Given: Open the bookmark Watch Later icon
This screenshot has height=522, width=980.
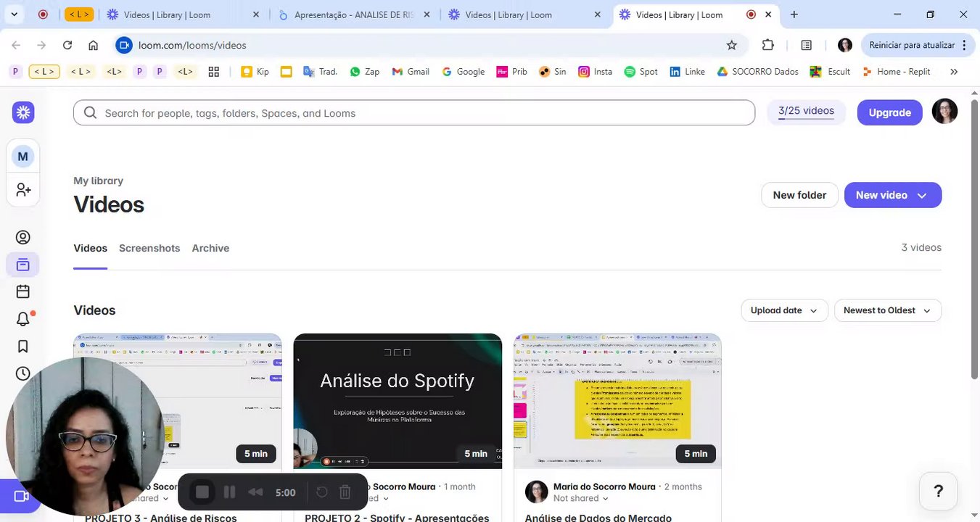Looking at the screenshot, I should [x=23, y=347].
